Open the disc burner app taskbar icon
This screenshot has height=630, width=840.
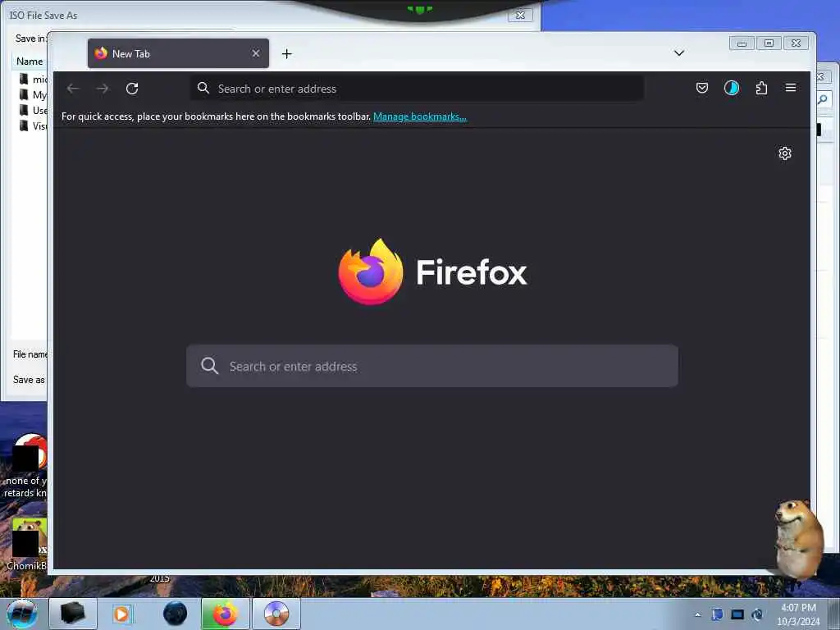276,614
